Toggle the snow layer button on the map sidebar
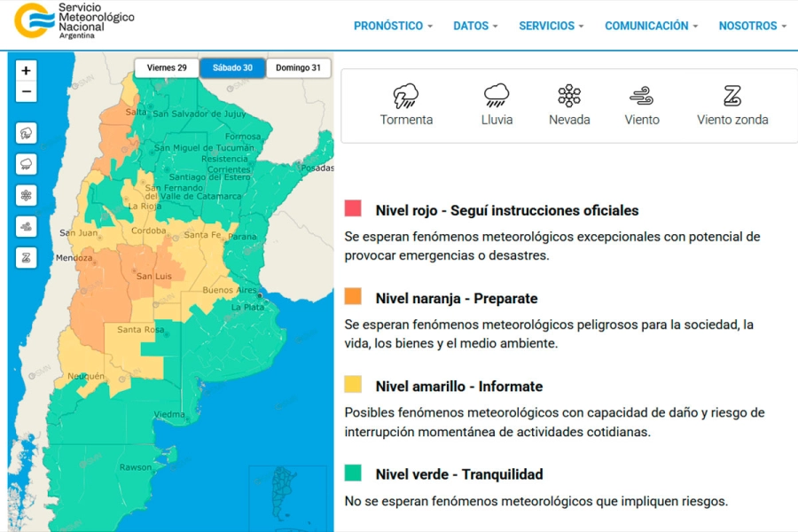 (27, 195)
